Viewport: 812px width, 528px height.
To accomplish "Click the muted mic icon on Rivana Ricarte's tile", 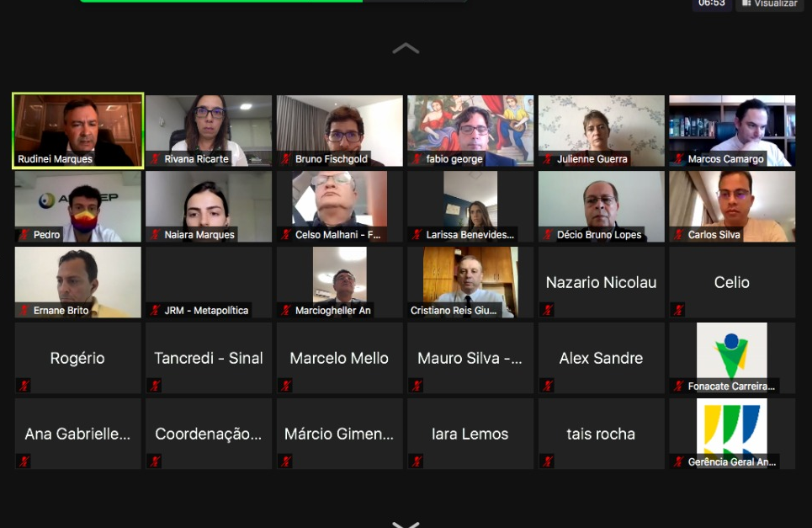I will pyautogui.click(x=155, y=159).
